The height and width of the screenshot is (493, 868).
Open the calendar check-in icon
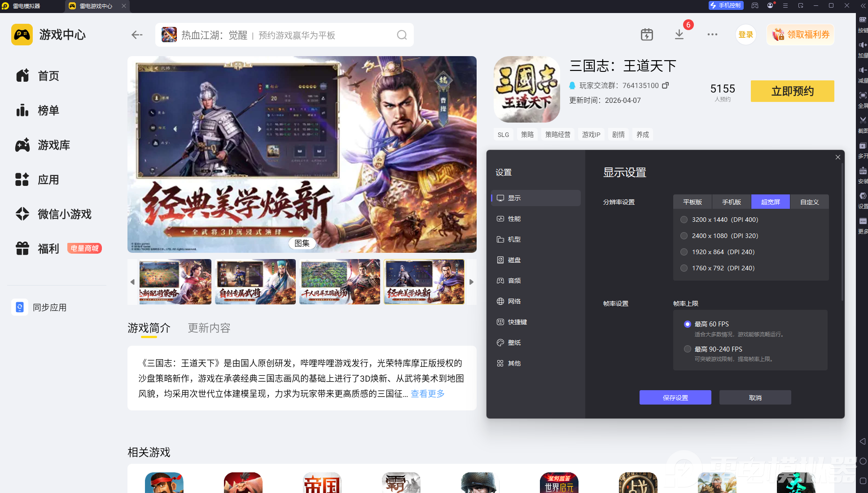tap(647, 35)
